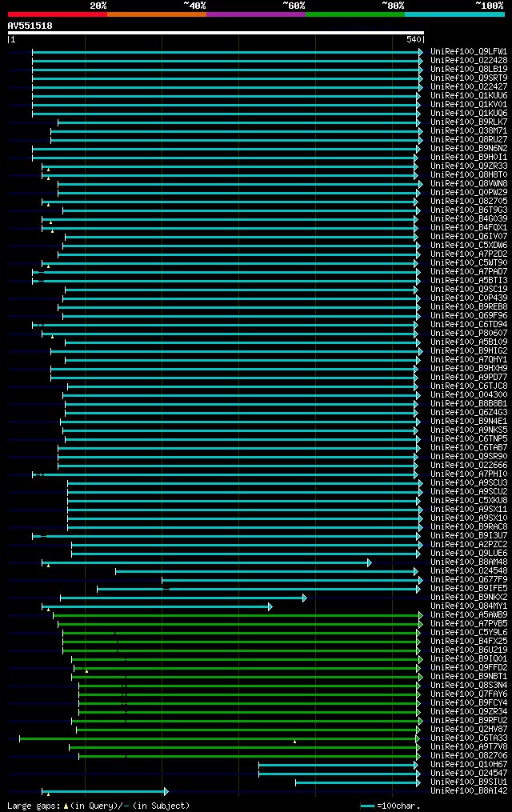Select the UniRef100_Q9LUE6 label
The image size is (512, 812).
469,554
